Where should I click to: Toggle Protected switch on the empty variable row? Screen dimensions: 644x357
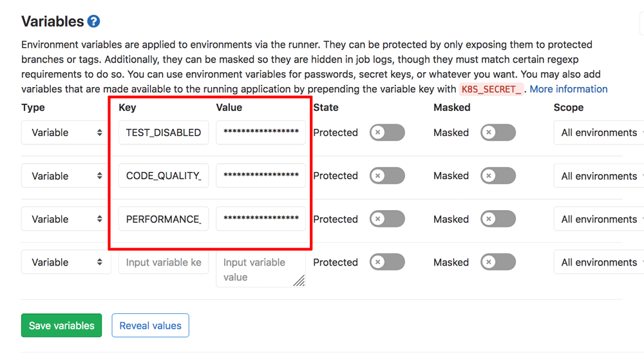pos(387,262)
